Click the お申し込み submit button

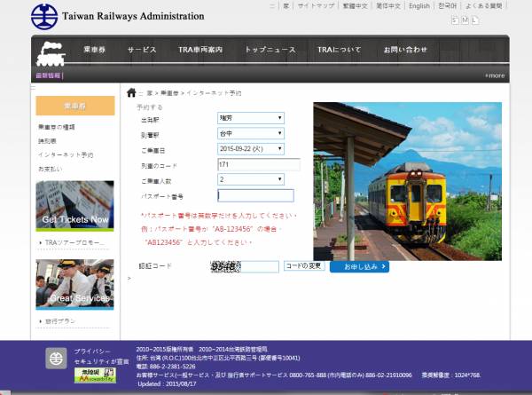pyautogui.click(x=360, y=266)
